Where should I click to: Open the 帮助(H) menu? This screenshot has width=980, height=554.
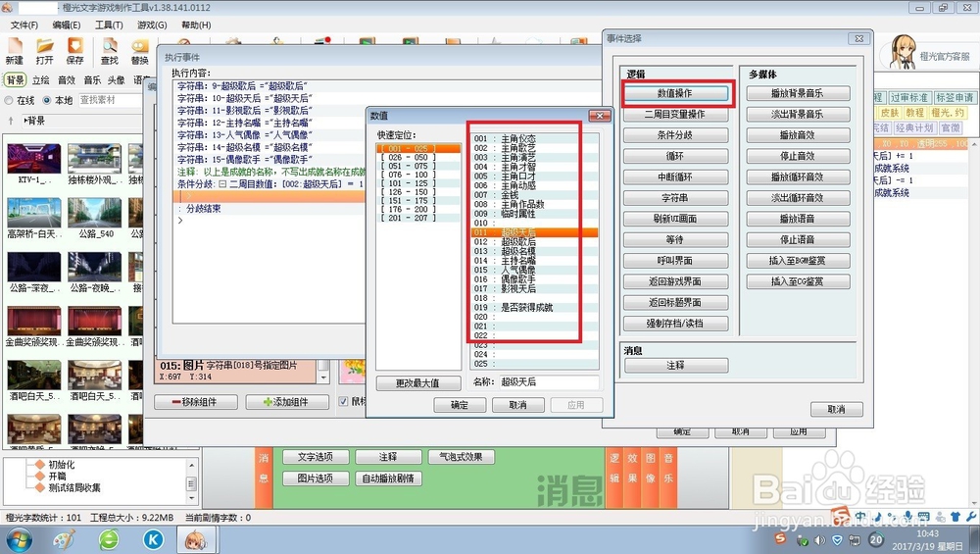pyautogui.click(x=196, y=25)
